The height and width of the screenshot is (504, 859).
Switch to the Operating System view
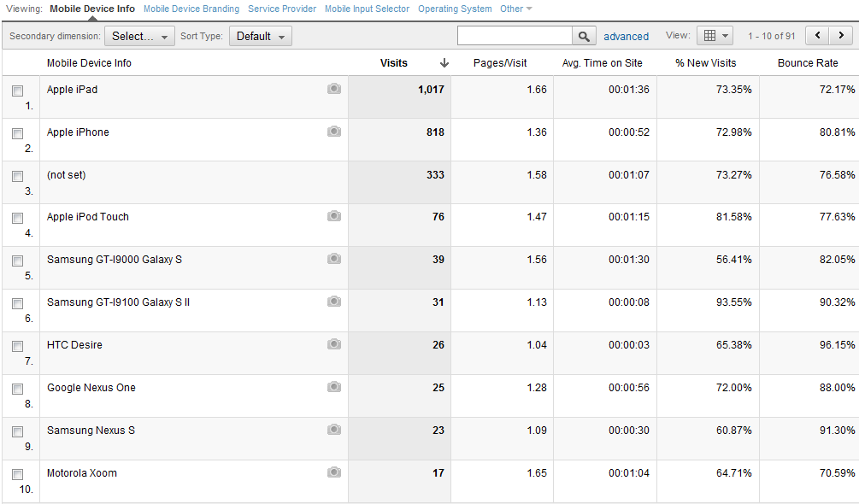click(455, 9)
